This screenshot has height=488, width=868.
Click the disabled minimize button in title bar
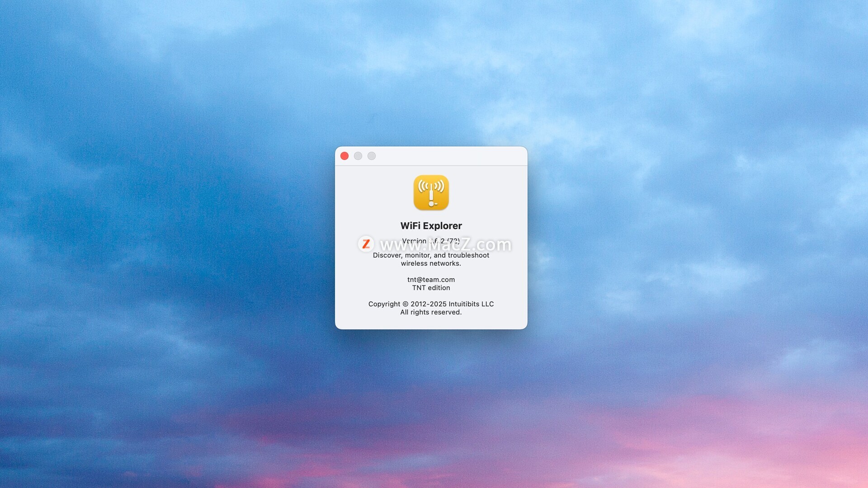(x=358, y=156)
